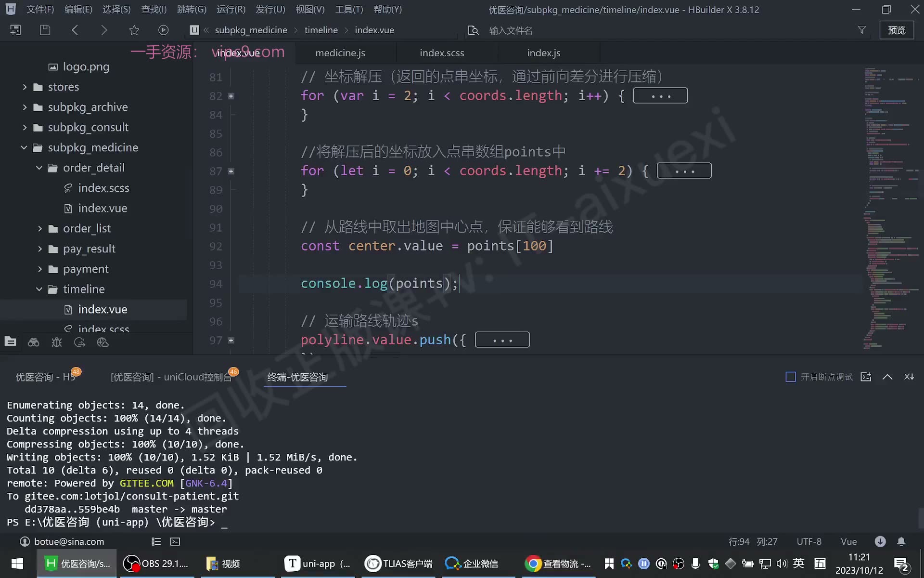
Task: Run project with the play circle icon
Action: (x=164, y=30)
